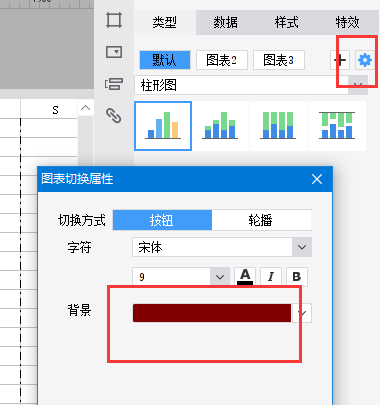The image size is (380, 405).
Task: Set switch mode to 按钮
Action: tap(162, 220)
